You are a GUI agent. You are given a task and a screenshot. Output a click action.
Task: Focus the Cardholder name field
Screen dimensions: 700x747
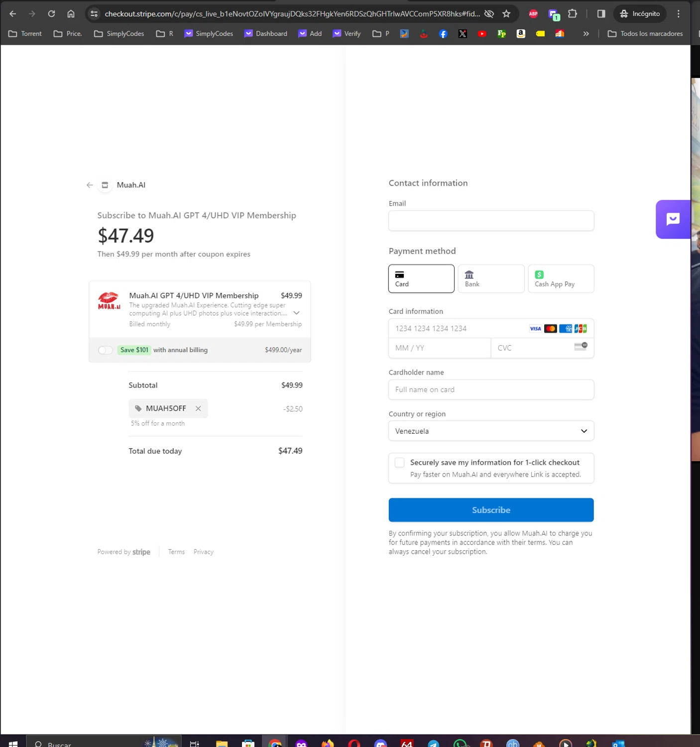pos(491,390)
